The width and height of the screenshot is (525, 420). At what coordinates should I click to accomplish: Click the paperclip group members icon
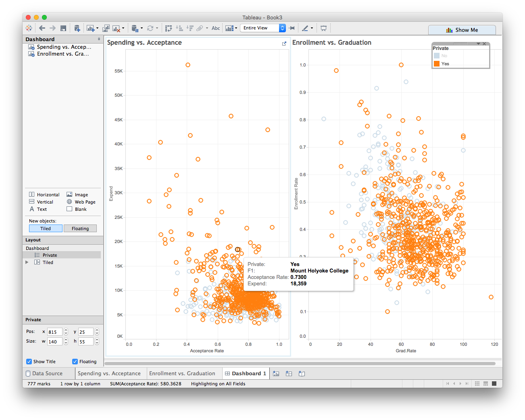(x=200, y=28)
